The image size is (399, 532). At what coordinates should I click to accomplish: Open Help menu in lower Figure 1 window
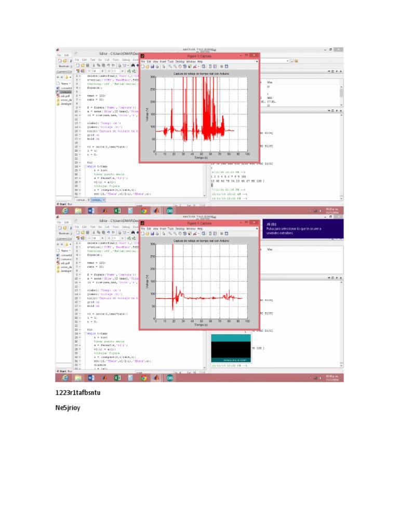[x=200, y=229]
